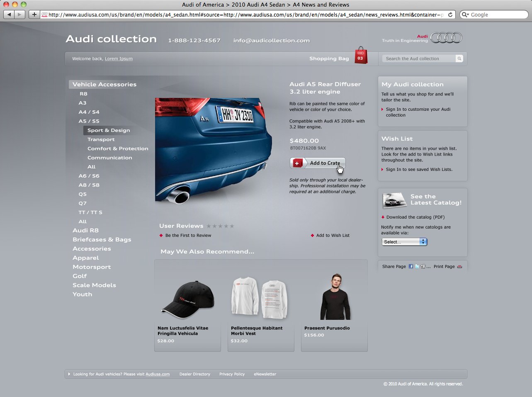Screen dimensions: 532x397
Task: Select the A4 / S4 category
Action: coord(89,112)
